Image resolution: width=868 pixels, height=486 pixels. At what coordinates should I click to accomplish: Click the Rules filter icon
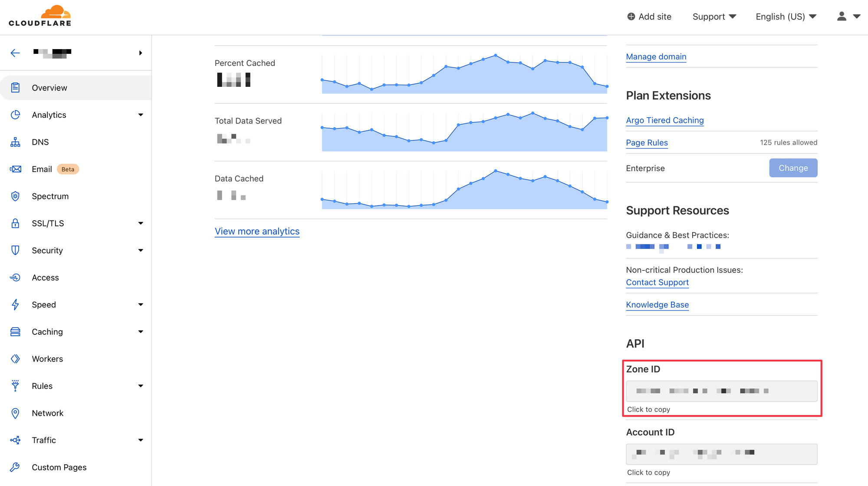[15, 386]
